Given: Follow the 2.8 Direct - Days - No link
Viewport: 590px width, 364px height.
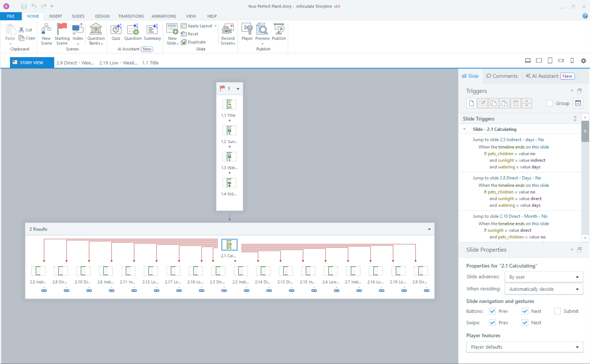Looking at the screenshot, I should pos(520,178).
